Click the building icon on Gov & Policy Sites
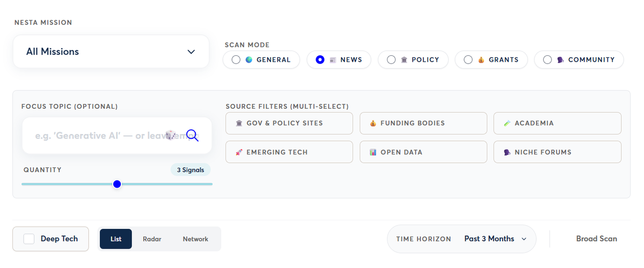Image resolution: width=644 pixels, height=268 pixels. (239, 123)
